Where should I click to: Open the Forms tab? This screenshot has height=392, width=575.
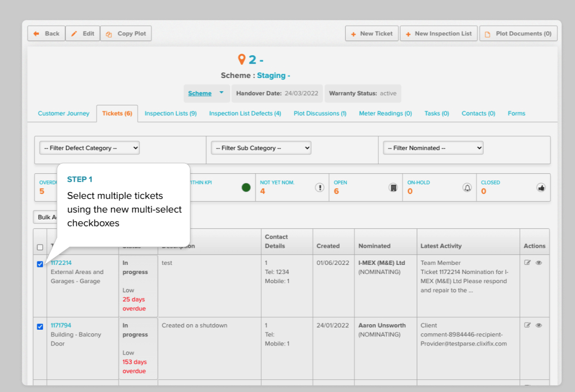tap(516, 113)
